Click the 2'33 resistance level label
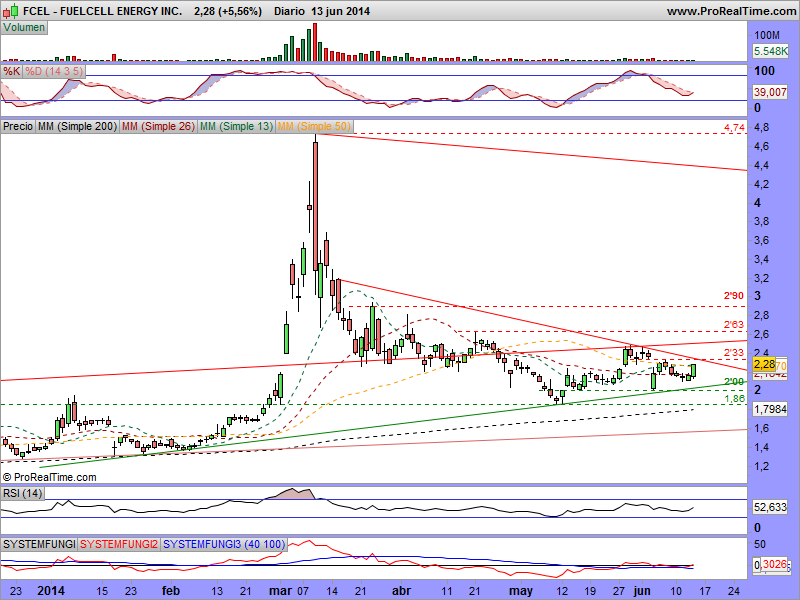The image size is (800, 600). pyautogui.click(x=734, y=353)
